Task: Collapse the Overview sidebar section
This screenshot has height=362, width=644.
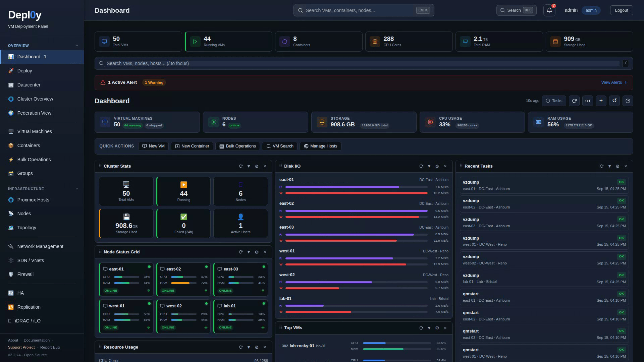Action: pyautogui.click(x=77, y=46)
